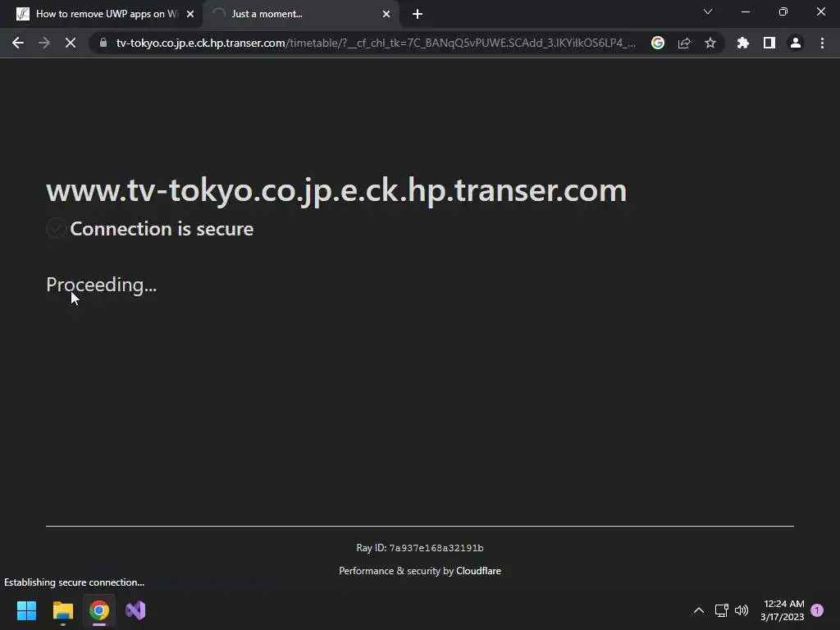The width and height of the screenshot is (840, 630).
Task: Open a new tab
Action: click(x=418, y=14)
